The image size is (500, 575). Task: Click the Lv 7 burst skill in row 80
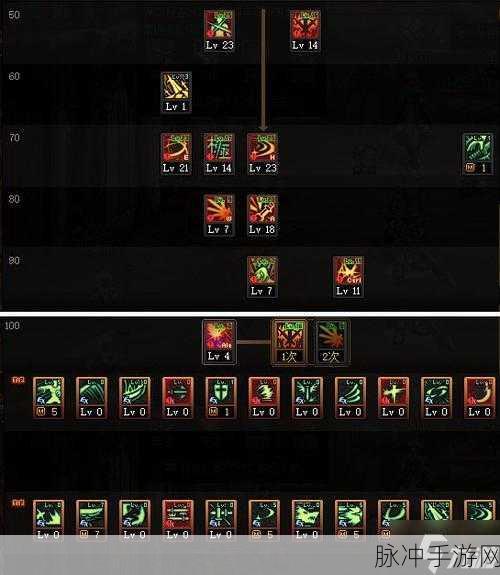tap(219, 215)
